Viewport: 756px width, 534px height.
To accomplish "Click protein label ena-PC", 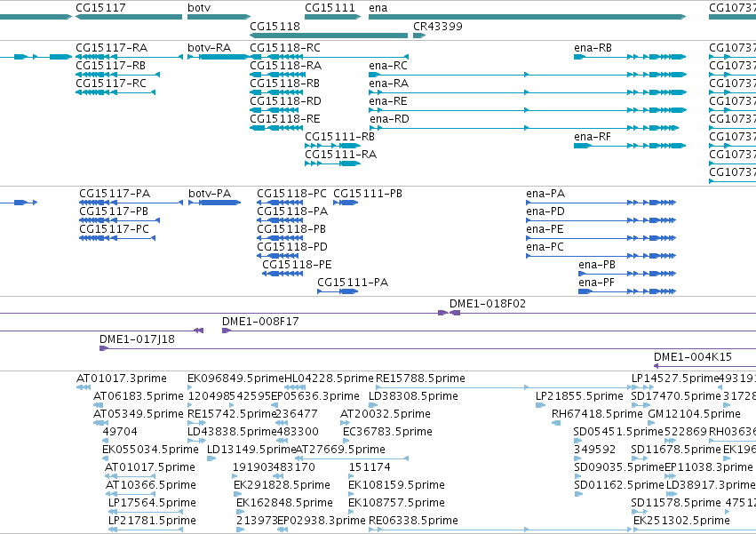I will (545, 248).
